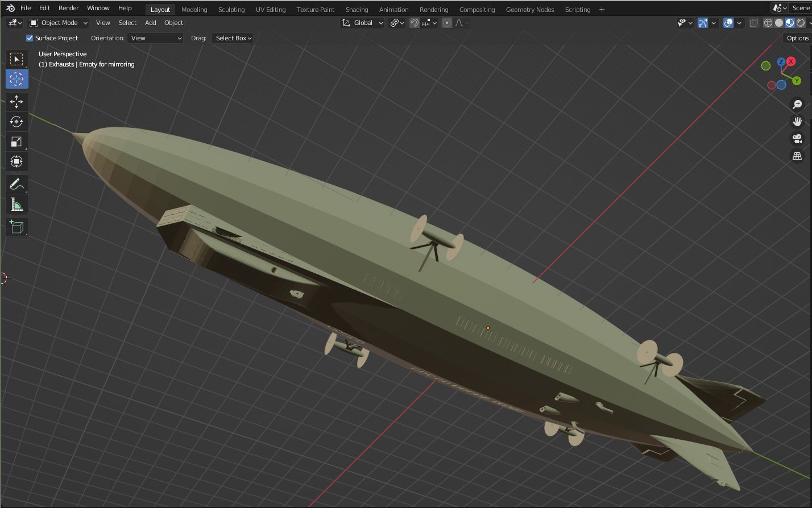Click the Options button
Image resolution: width=812 pixels, height=508 pixels.
(797, 38)
